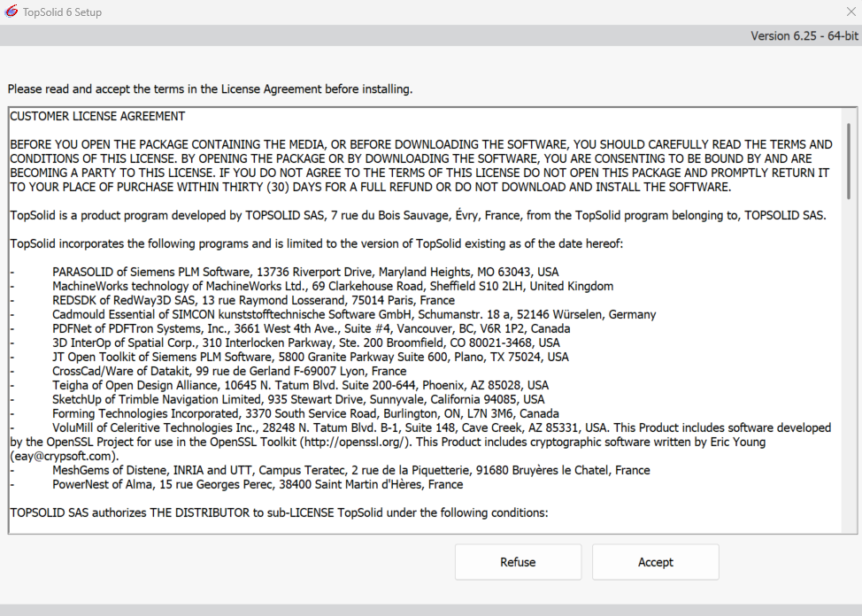
Task: Click the 'CUSTOMER LICENSE AGREEMENT' heading
Action: [98, 116]
